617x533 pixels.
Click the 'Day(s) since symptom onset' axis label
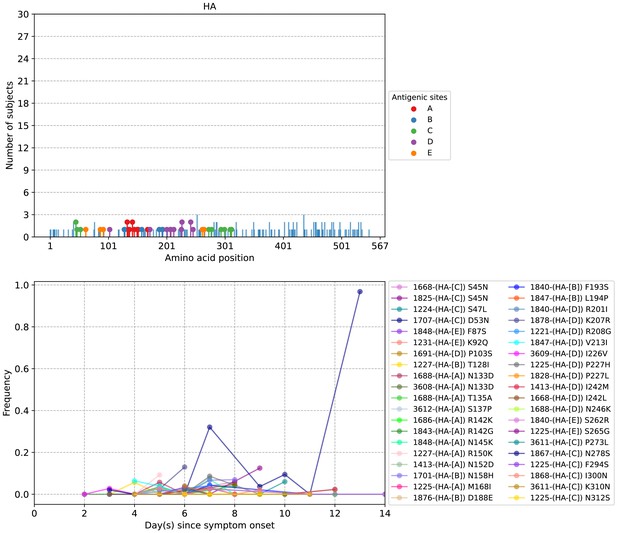[209, 525]
